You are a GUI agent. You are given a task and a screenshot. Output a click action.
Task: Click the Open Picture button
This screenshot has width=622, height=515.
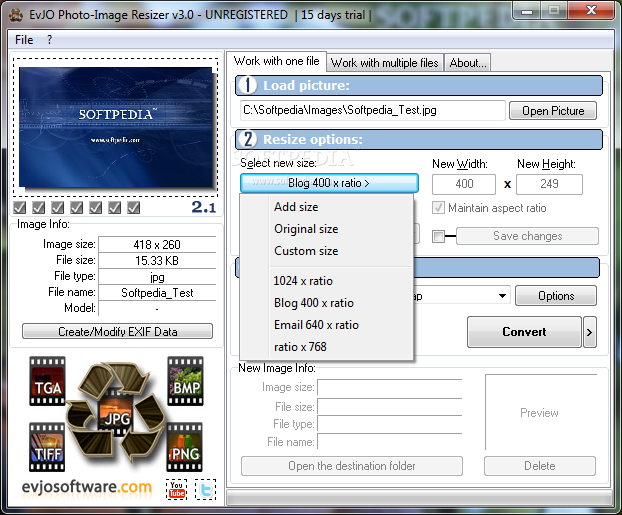(553, 111)
